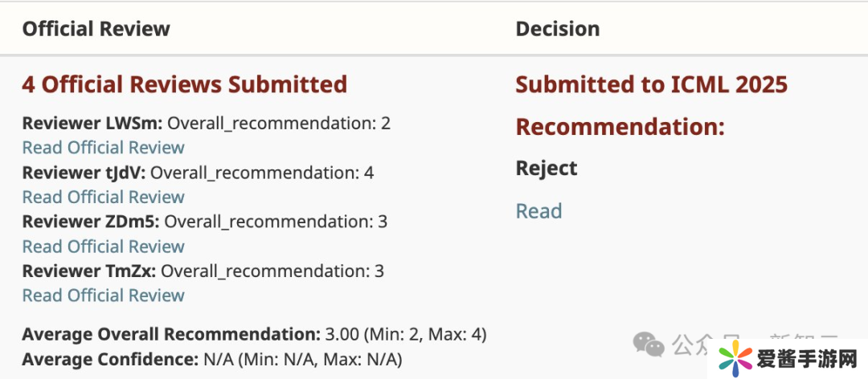Screen dimensions: 868x379
Task: Click the Reviewer ZDm5 name
Action: 91,222
